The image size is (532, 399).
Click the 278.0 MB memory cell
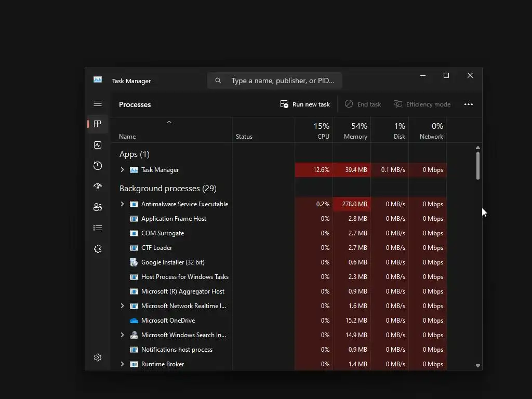pos(352,204)
